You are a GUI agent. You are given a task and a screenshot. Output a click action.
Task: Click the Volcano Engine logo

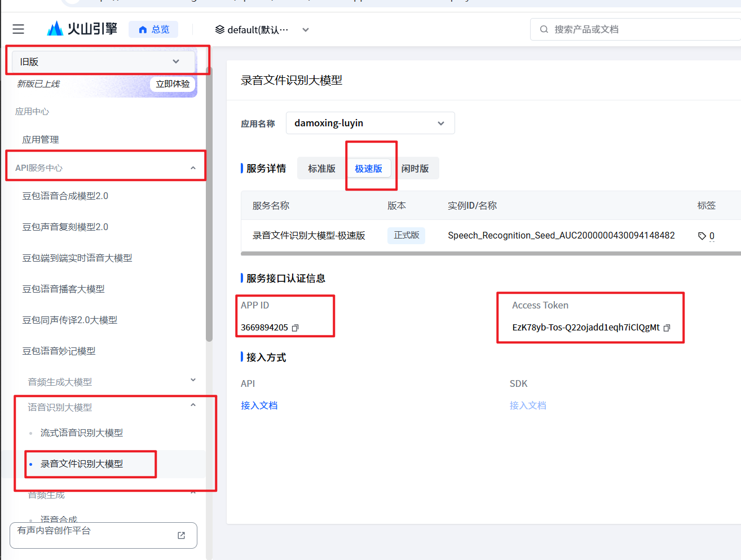[x=82, y=29]
